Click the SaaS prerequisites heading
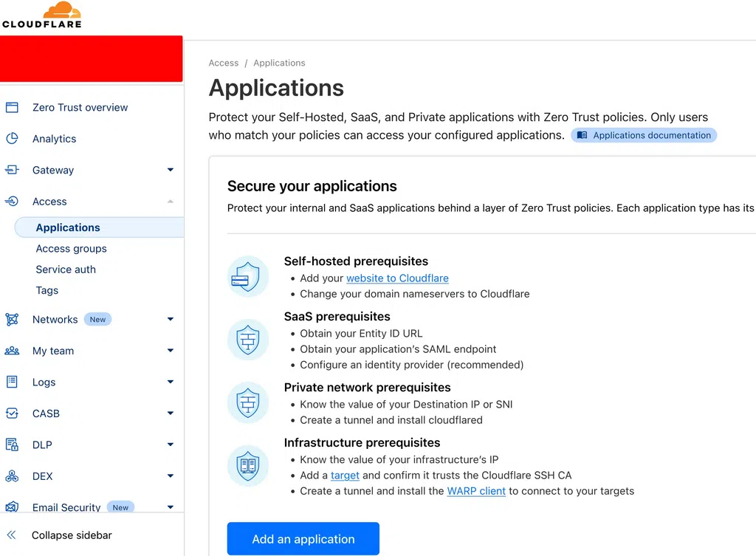756x556 pixels. pyautogui.click(x=337, y=316)
